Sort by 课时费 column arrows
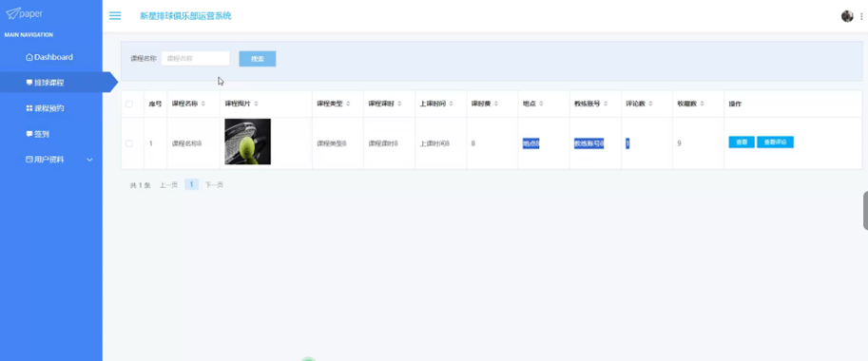 click(495, 104)
